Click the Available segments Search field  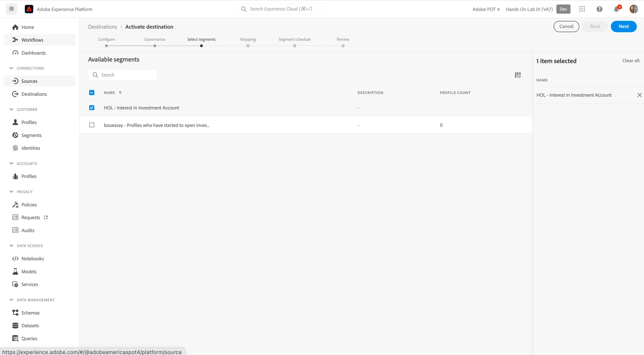click(x=123, y=75)
